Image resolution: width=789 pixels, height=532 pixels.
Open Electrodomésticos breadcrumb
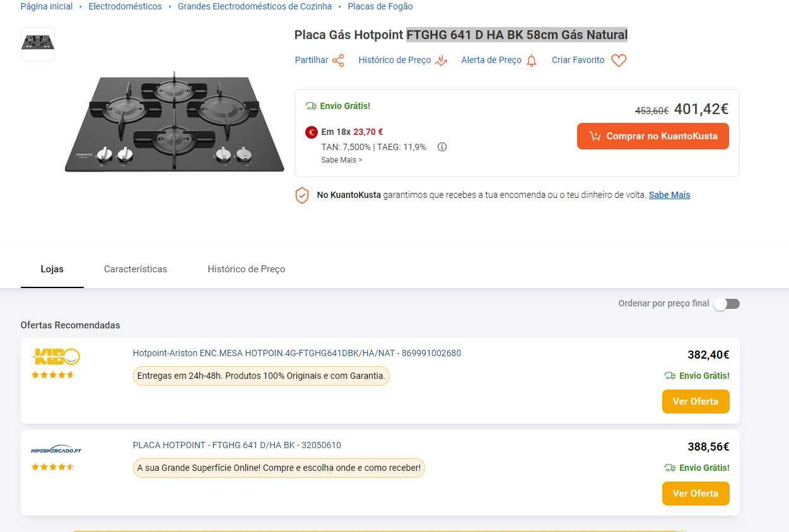pos(125,6)
